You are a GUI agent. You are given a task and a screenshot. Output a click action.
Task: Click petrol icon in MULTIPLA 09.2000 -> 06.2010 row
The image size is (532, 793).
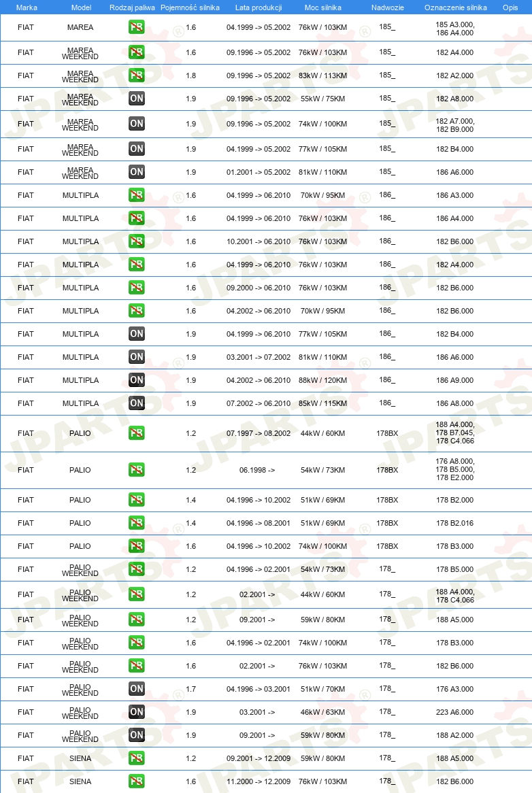click(137, 288)
